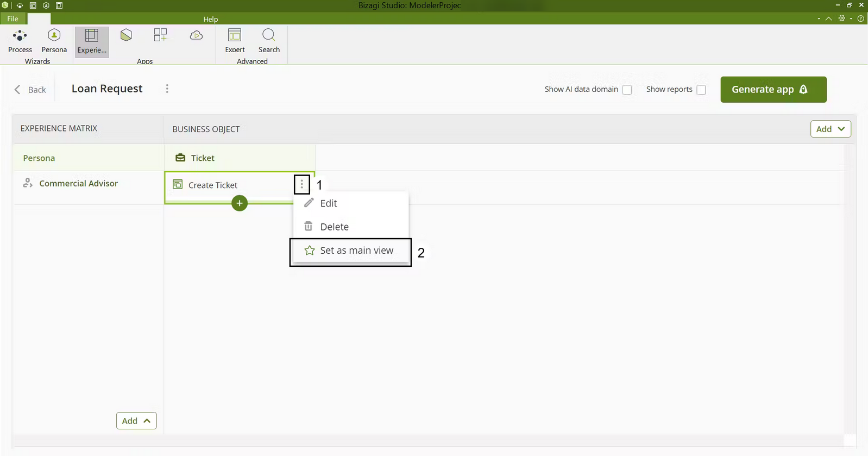Open Add dropdown in Business Object header
Screen dimensions: 868x456
tap(831, 129)
